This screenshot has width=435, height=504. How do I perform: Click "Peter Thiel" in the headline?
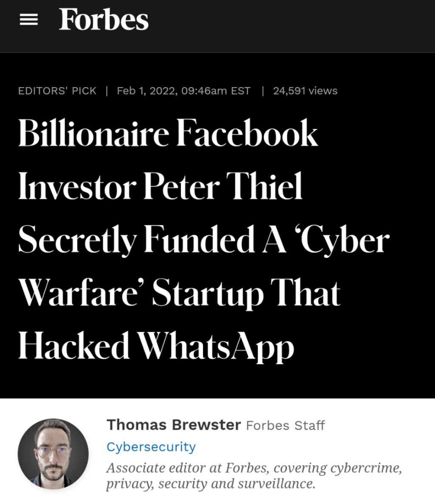pos(223,187)
